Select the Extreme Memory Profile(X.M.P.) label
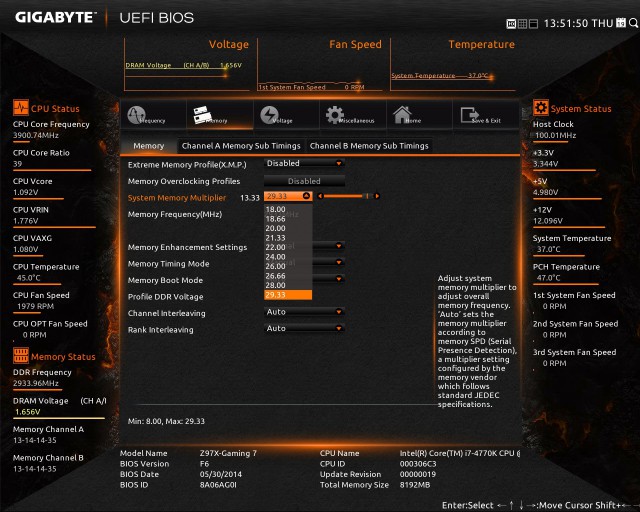640x512 pixels. [187, 165]
